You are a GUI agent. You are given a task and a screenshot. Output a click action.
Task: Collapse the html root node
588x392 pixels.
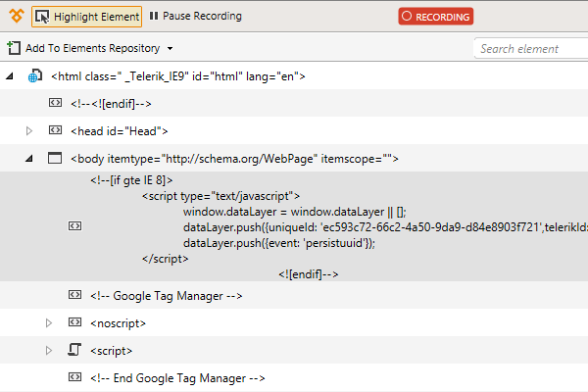[10, 76]
